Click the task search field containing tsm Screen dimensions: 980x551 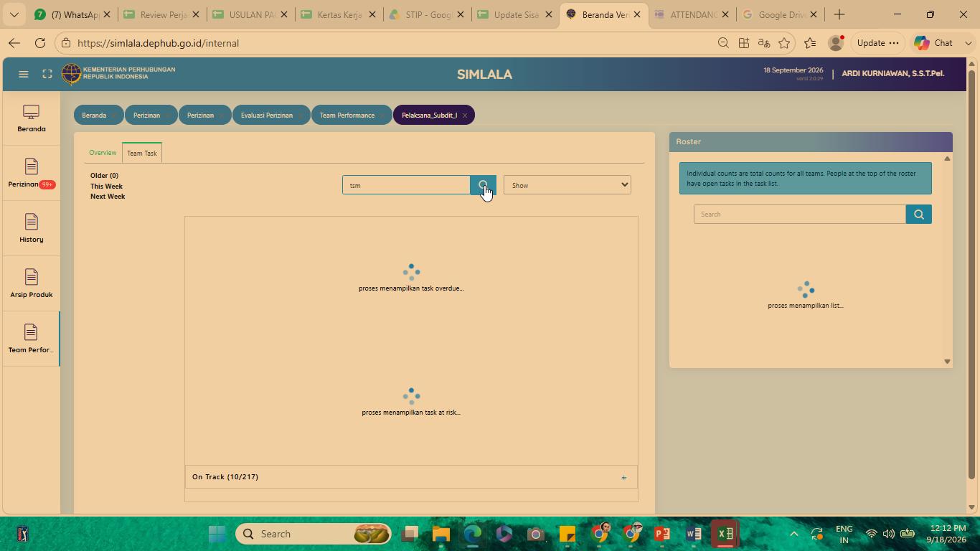click(406, 185)
